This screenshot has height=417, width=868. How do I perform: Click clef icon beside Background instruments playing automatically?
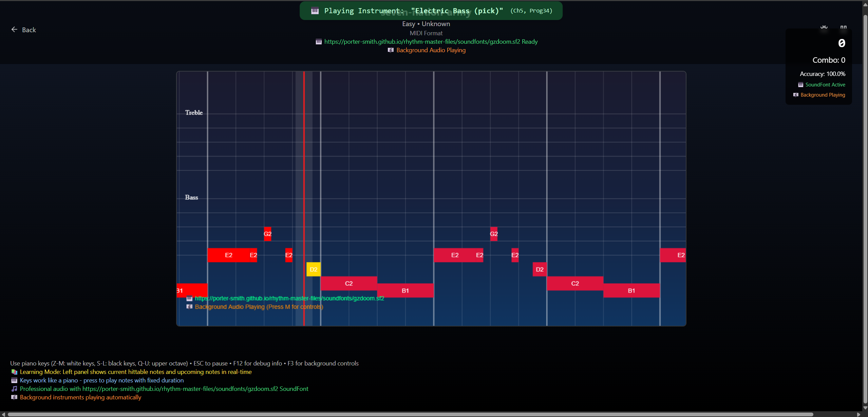(14, 397)
